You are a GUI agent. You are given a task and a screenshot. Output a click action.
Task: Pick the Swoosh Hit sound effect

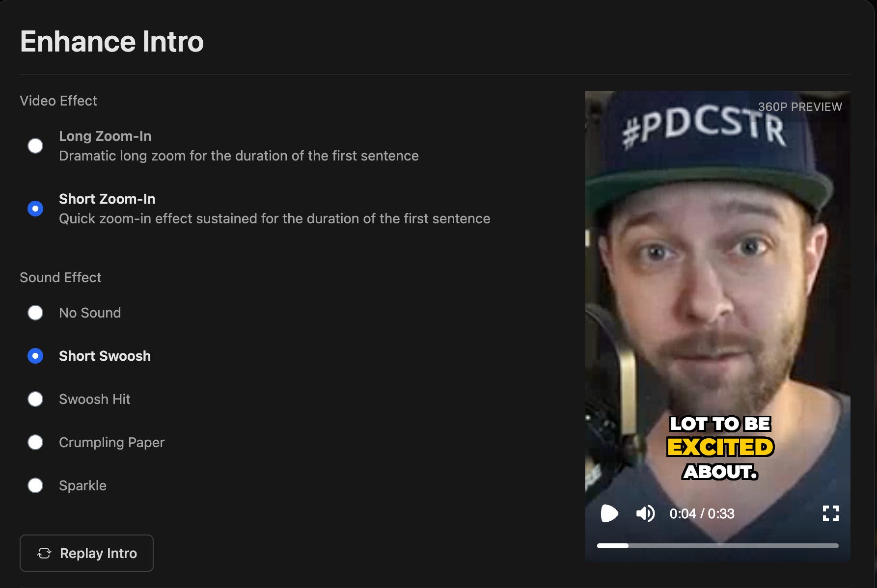point(35,399)
